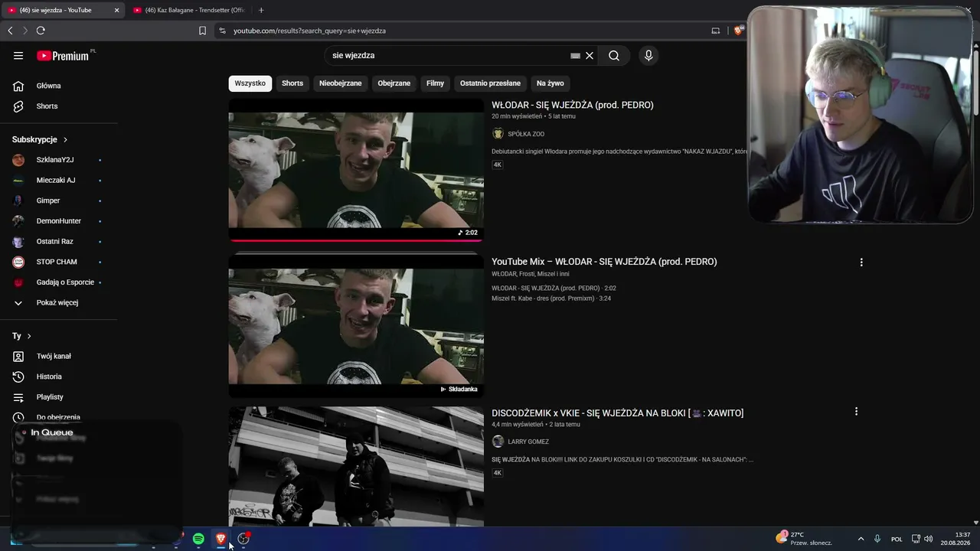This screenshot has width=980, height=551.
Task: Expand the Subskrypcje section
Action: 40,139
